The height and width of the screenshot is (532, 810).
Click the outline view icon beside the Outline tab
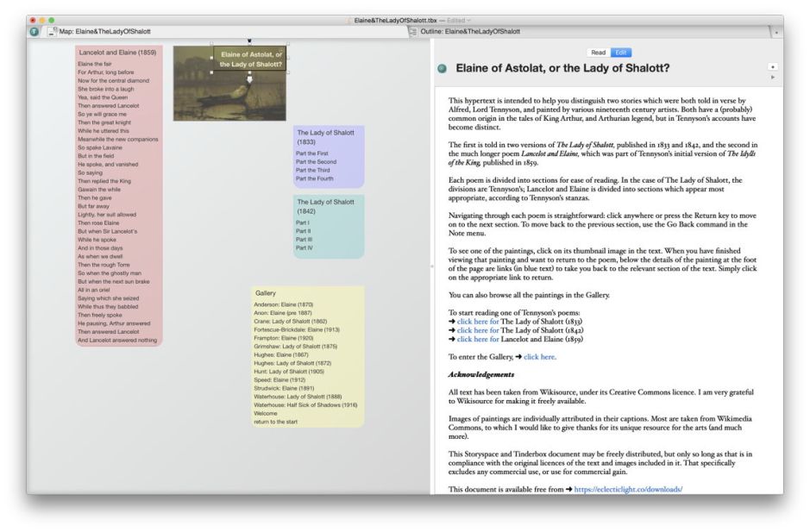click(x=412, y=31)
